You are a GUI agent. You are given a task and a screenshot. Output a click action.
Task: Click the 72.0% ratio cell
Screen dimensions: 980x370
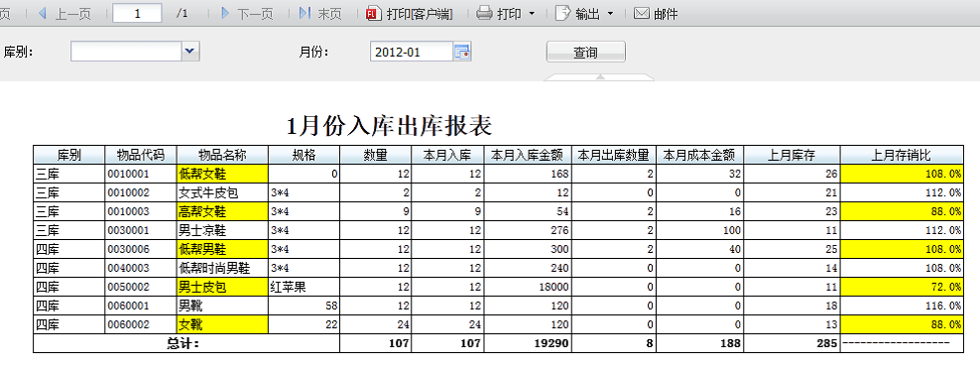tap(902, 287)
